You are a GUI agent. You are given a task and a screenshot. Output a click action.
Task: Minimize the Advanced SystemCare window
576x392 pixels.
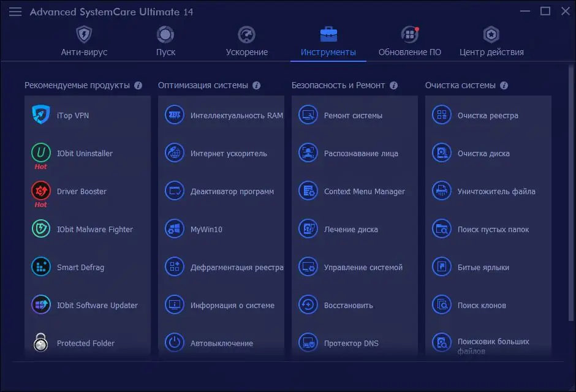pos(525,12)
